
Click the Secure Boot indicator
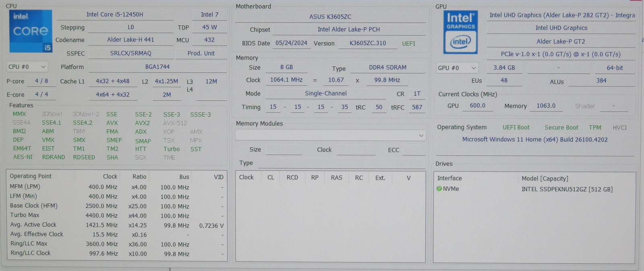[561, 127]
